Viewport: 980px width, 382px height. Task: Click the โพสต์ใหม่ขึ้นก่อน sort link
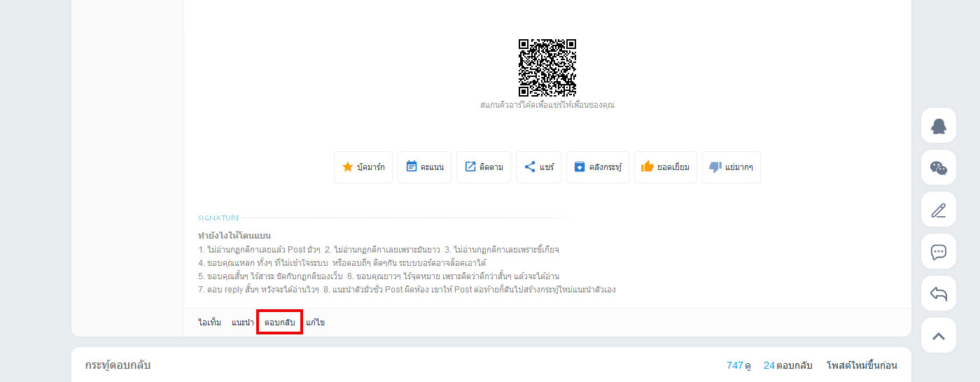[x=862, y=365]
